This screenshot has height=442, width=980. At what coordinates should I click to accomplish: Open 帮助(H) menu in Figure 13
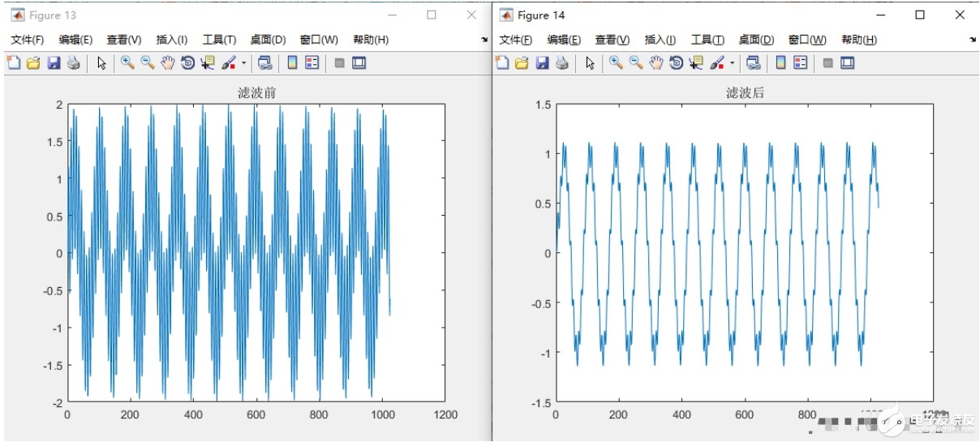(371, 40)
